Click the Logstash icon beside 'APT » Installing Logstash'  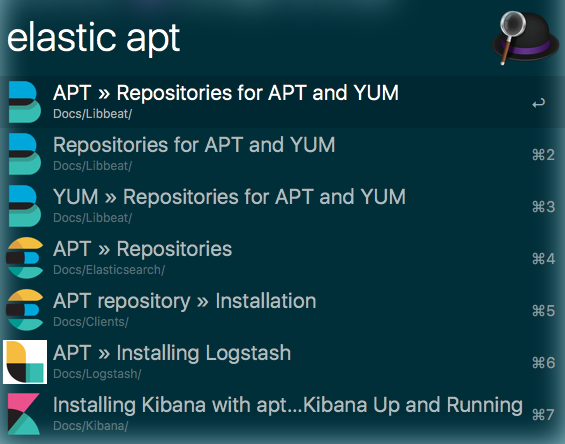[25, 361]
